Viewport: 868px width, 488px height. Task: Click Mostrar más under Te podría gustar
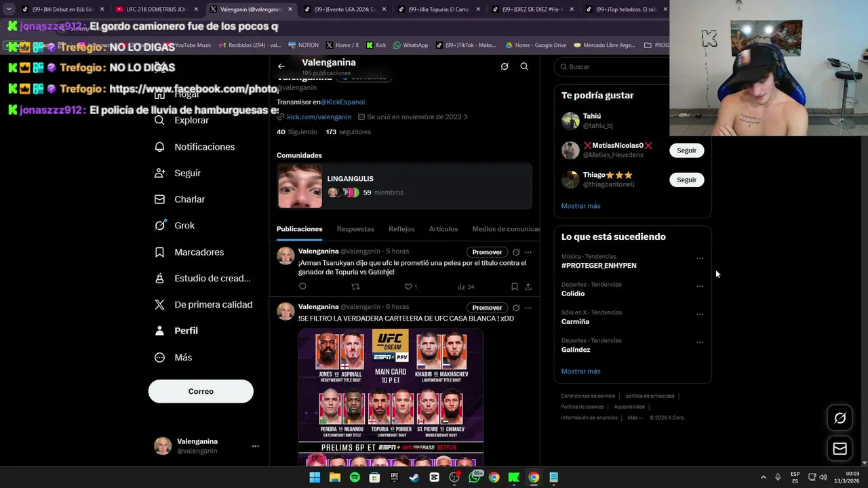[580, 206]
